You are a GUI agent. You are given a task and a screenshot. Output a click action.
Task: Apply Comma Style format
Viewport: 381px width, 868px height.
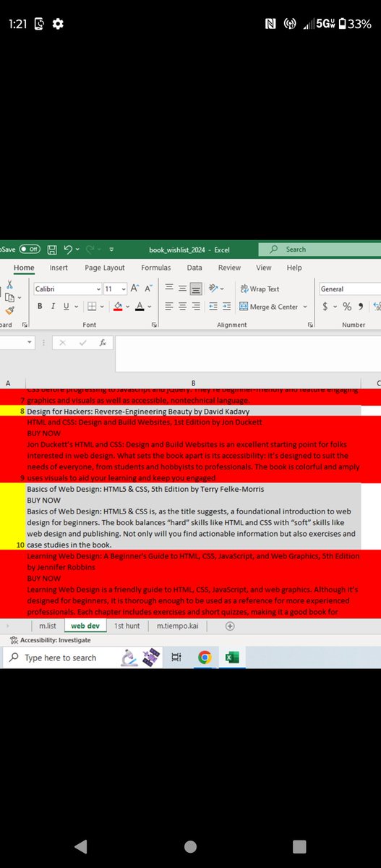[360, 307]
